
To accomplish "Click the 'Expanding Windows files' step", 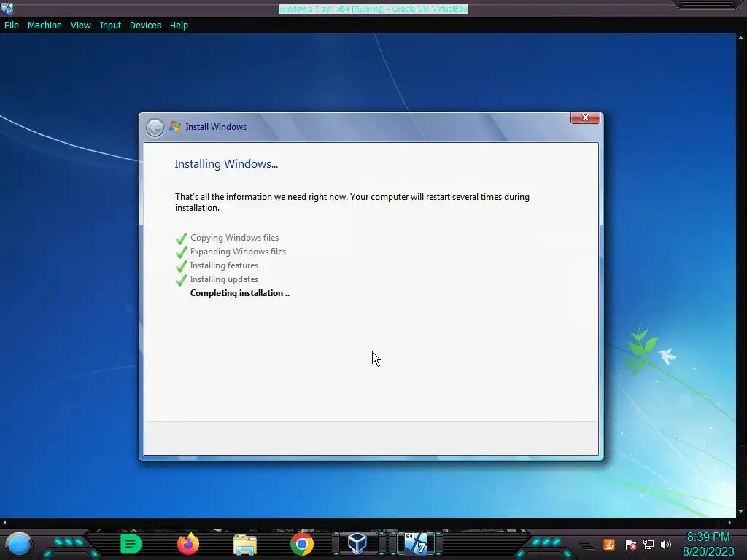I will [239, 252].
